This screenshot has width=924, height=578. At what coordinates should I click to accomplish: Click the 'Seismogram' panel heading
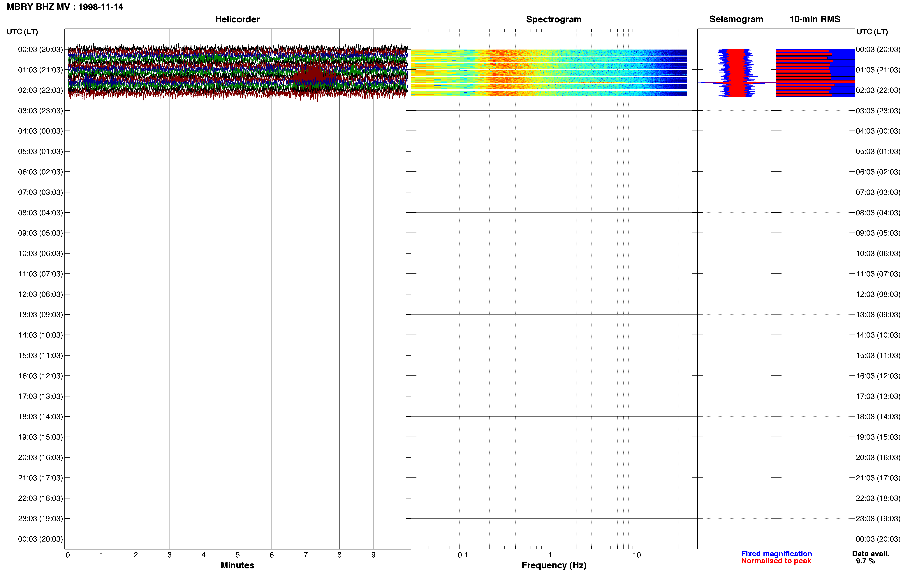pos(736,20)
